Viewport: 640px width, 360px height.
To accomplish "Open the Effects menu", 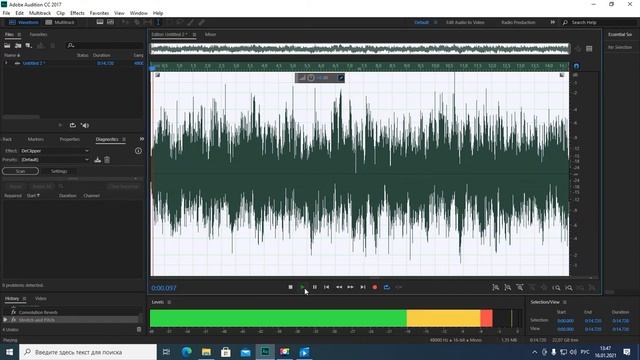I will tap(77, 13).
